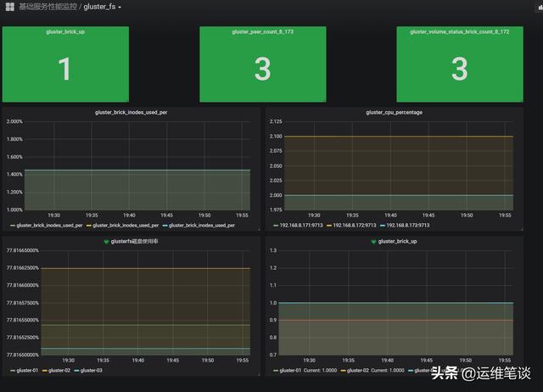This screenshot has width=543, height=392.
Task: Open the yellow color swatch for gluster-02 in disk usage
Action: (x=44, y=371)
